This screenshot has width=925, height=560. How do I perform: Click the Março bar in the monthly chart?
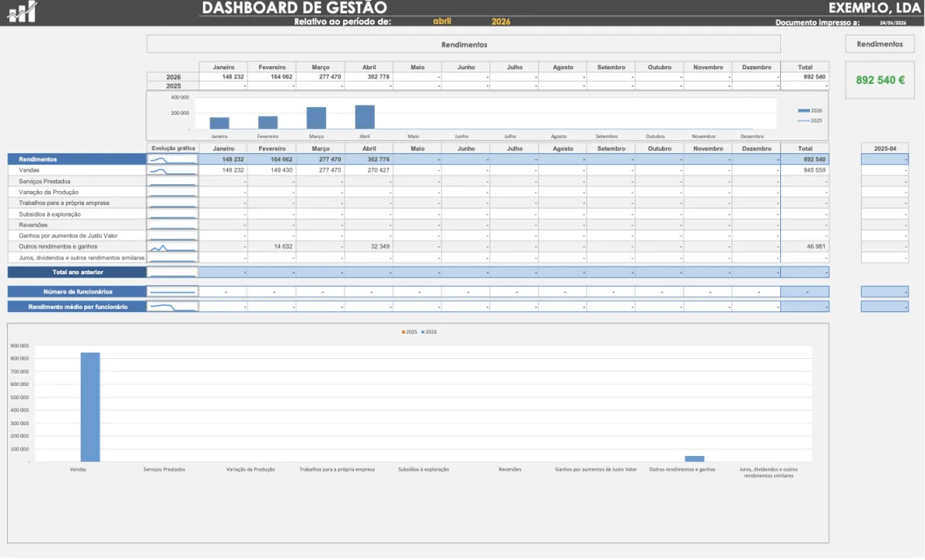pos(316,118)
